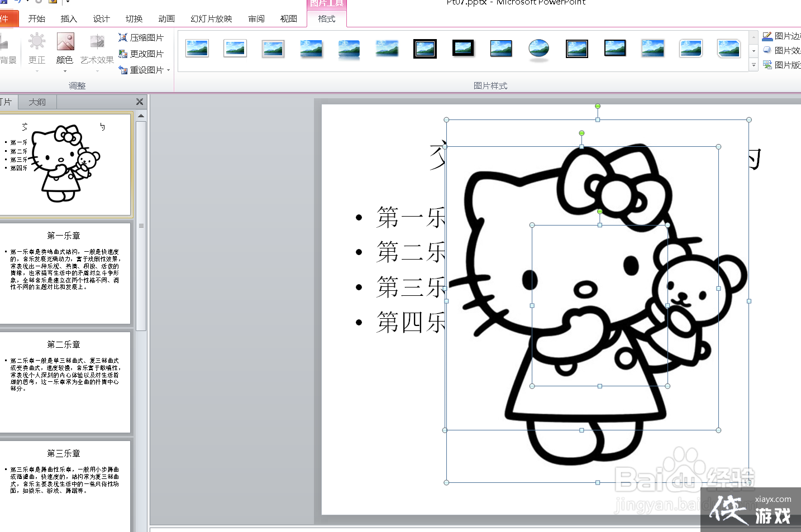Click the 调整 group label
The height and width of the screenshot is (532, 801).
77,85
